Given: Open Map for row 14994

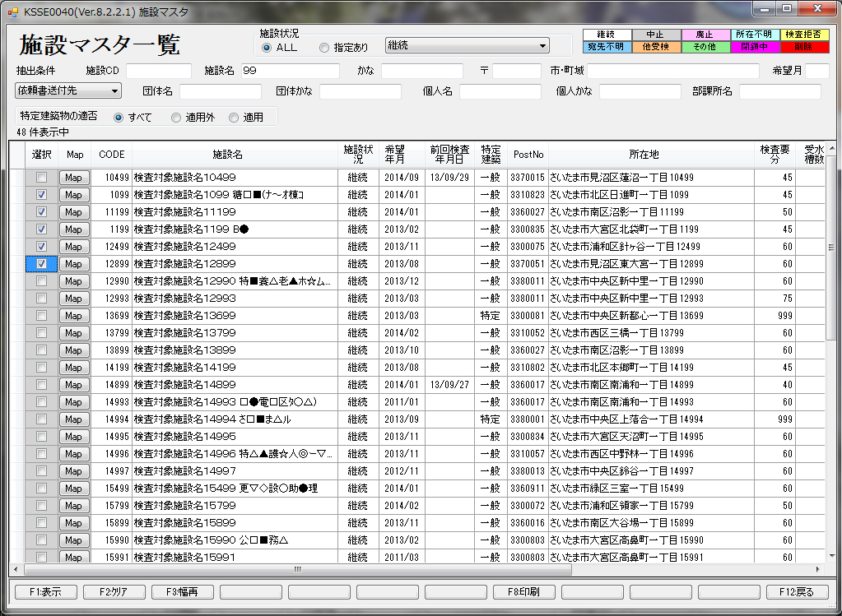Looking at the screenshot, I should [x=73, y=419].
